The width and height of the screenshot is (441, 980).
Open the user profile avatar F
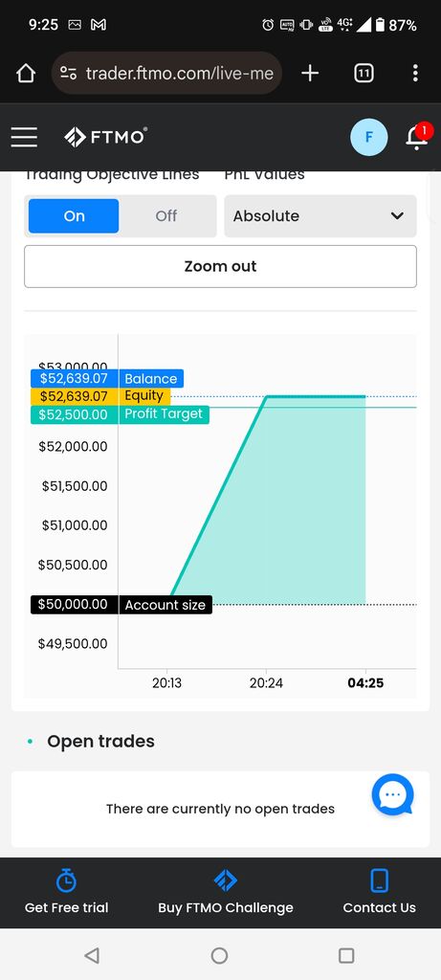pyautogui.click(x=369, y=137)
